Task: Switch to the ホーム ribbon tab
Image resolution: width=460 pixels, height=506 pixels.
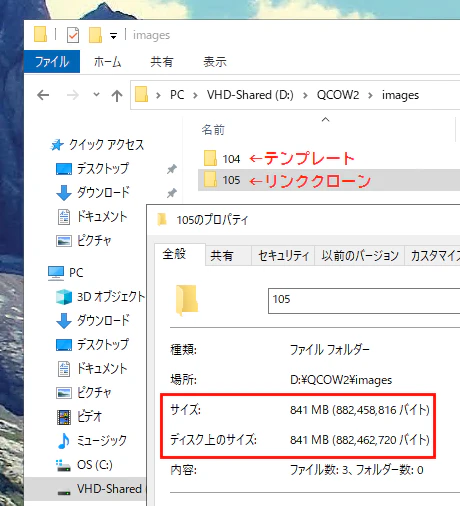Action: click(107, 62)
